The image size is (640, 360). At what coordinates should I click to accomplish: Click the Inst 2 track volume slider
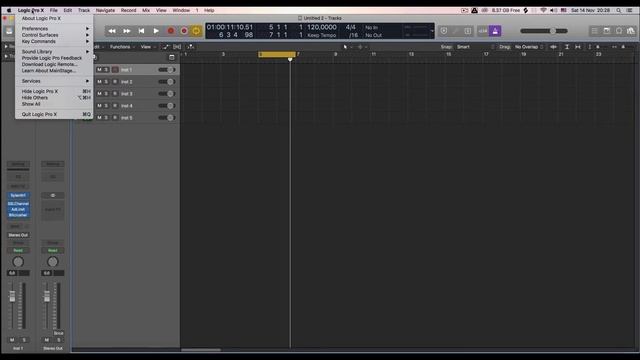coord(167,82)
